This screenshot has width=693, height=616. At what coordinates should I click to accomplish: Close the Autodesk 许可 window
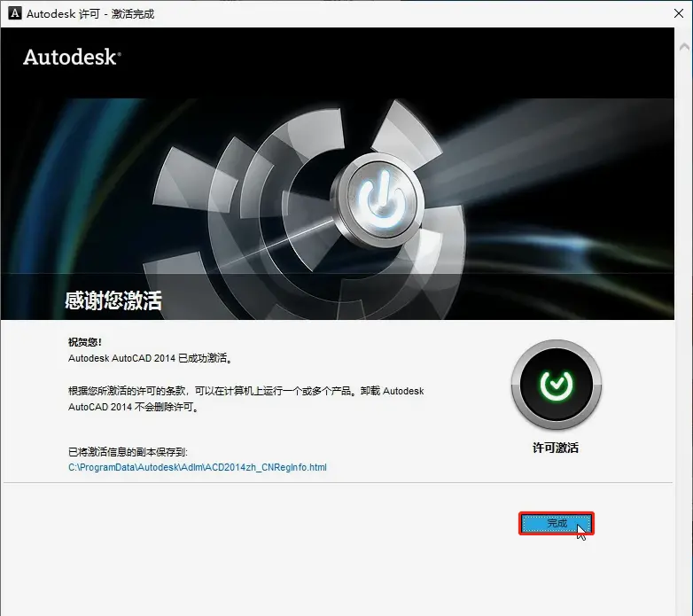pos(679,13)
